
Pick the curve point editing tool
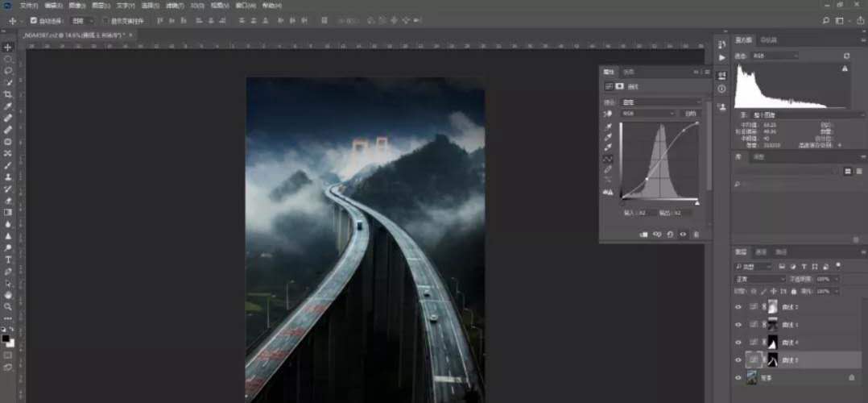click(609, 160)
